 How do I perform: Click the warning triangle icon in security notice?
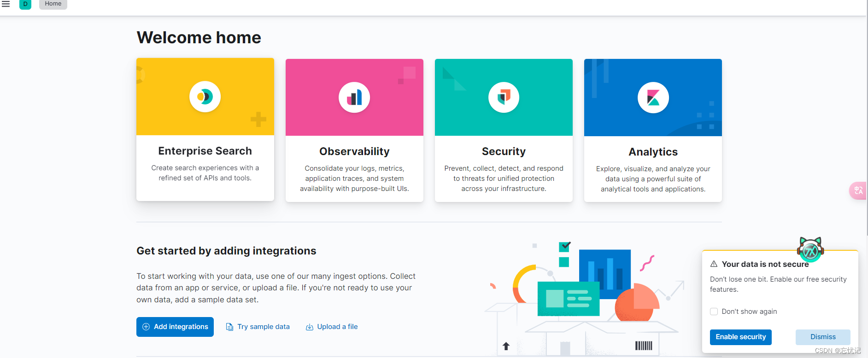pos(714,264)
